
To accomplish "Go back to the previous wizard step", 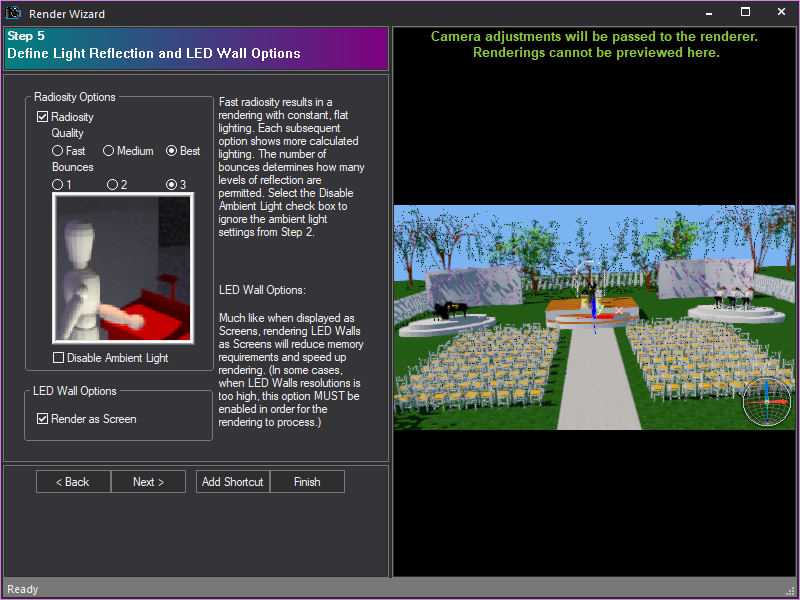I will [72, 481].
